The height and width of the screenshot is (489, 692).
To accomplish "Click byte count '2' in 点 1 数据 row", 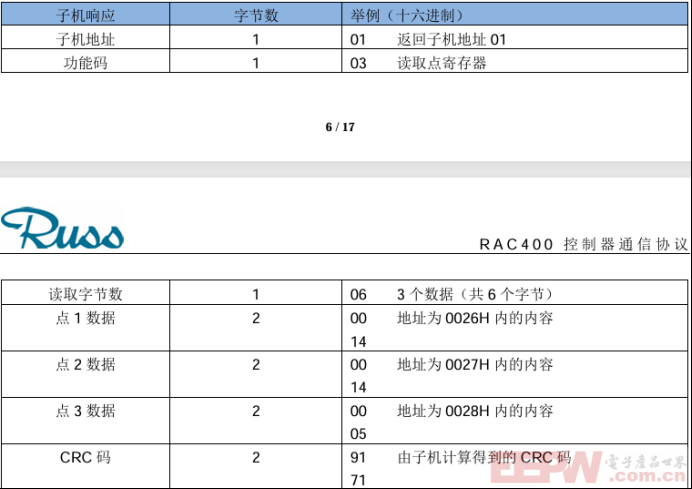I will 256,318.
